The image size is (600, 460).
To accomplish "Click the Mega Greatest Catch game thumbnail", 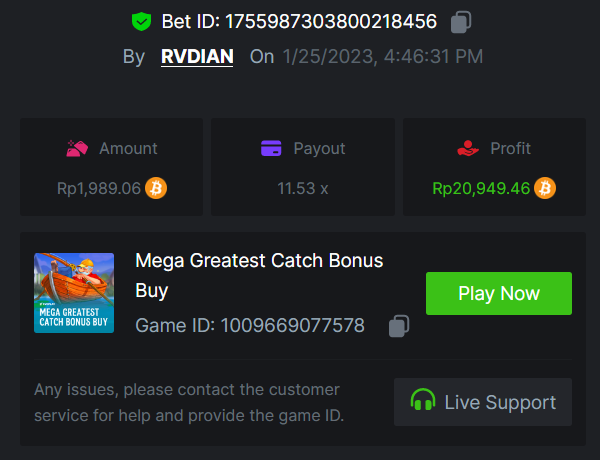I will coord(73,293).
